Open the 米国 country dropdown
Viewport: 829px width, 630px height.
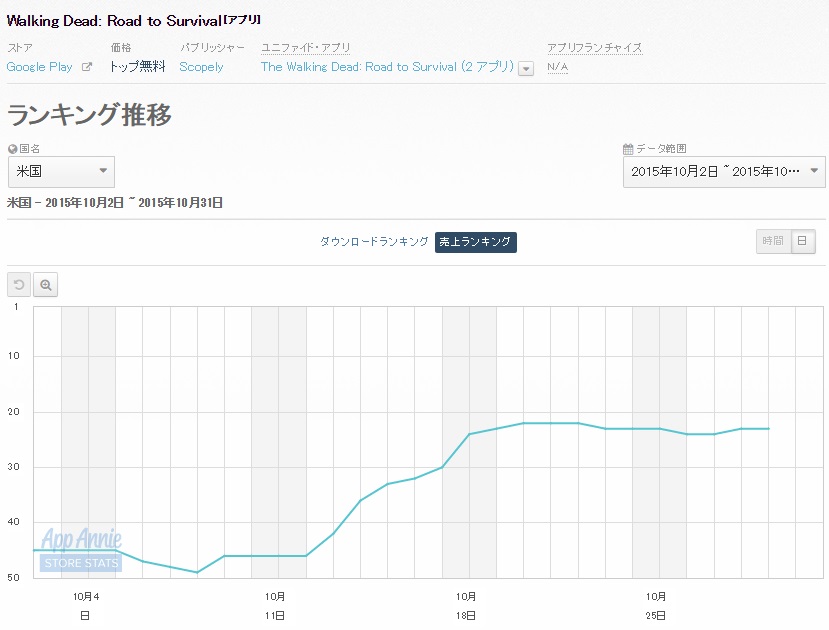pos(61,171)
